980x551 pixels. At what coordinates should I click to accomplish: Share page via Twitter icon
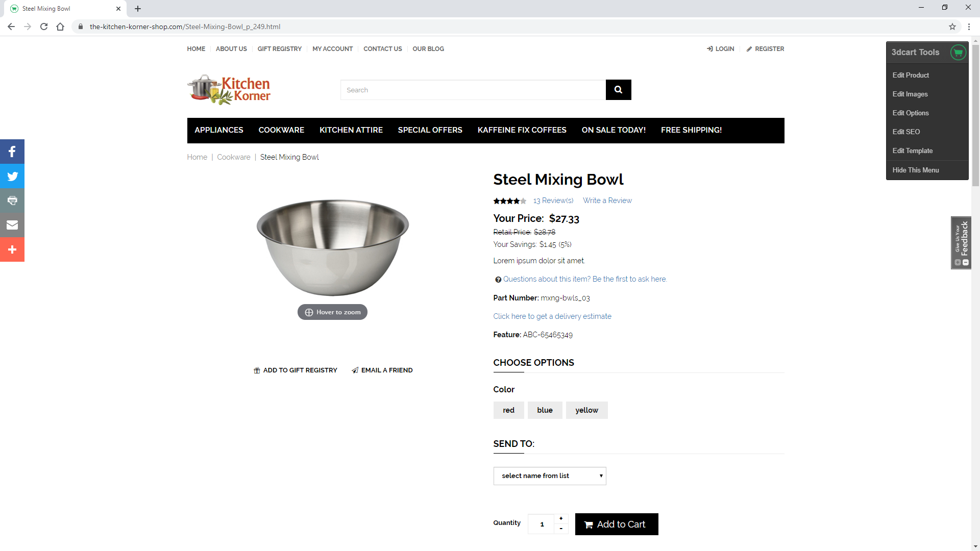pos(12,176)
